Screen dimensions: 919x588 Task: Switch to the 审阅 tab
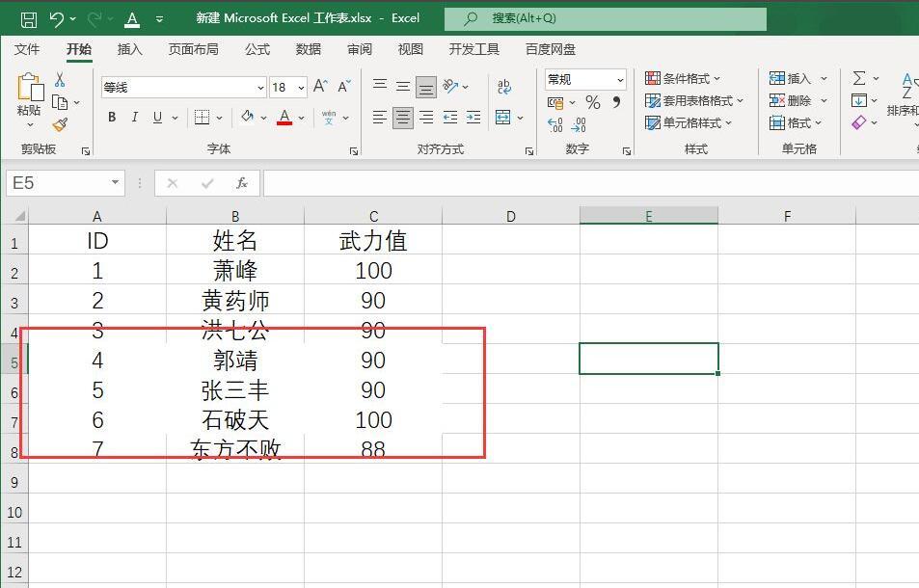point(360,49)
